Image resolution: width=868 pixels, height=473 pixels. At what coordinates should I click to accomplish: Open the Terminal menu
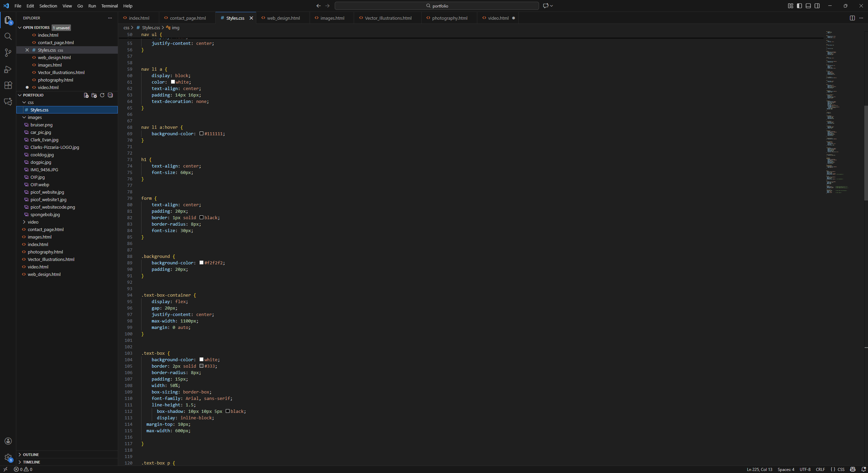coord(109,6)
